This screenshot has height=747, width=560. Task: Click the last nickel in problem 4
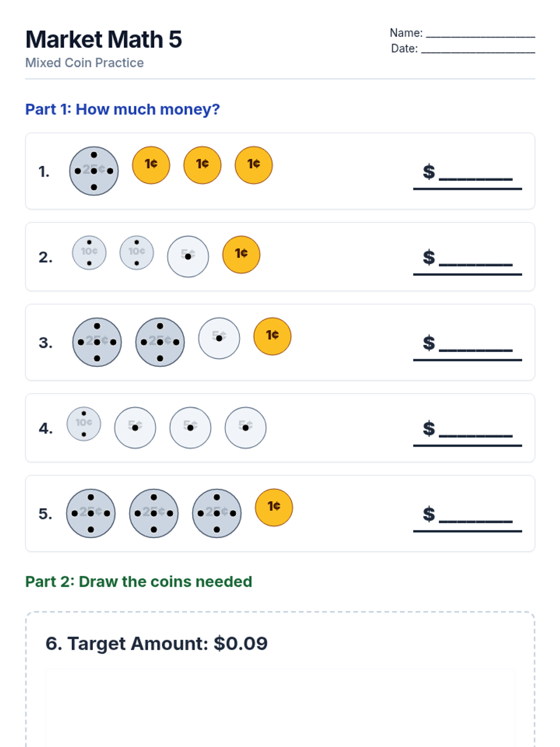tap(245, 428)
